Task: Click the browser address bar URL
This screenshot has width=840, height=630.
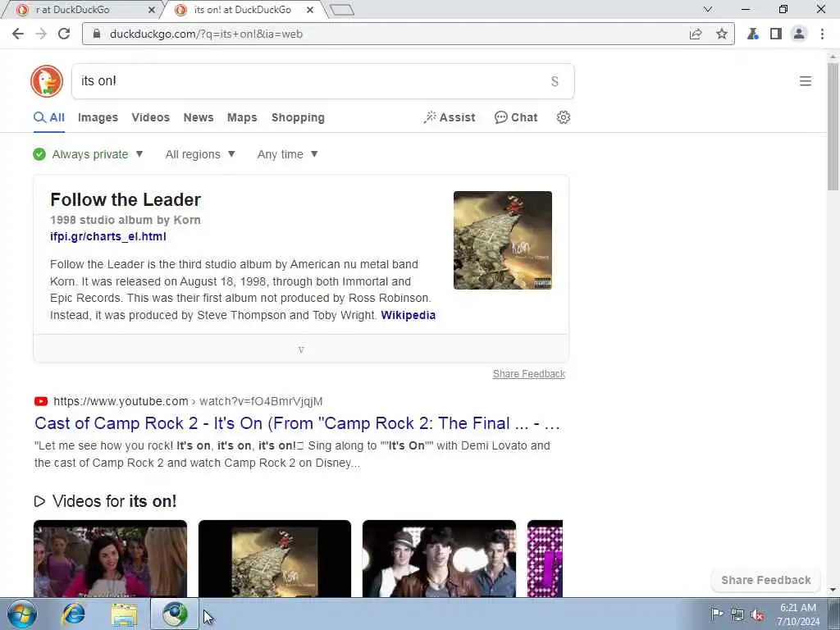Action: [206, 34]
